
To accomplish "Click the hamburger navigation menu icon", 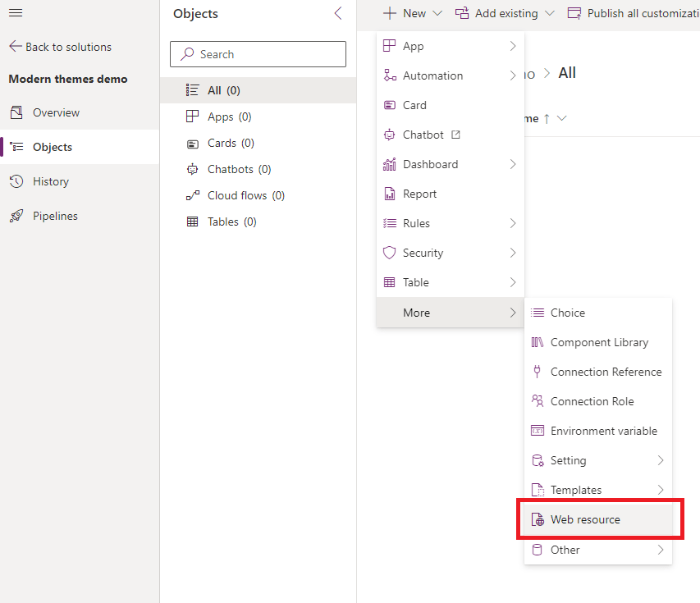I will coord(16,13).
